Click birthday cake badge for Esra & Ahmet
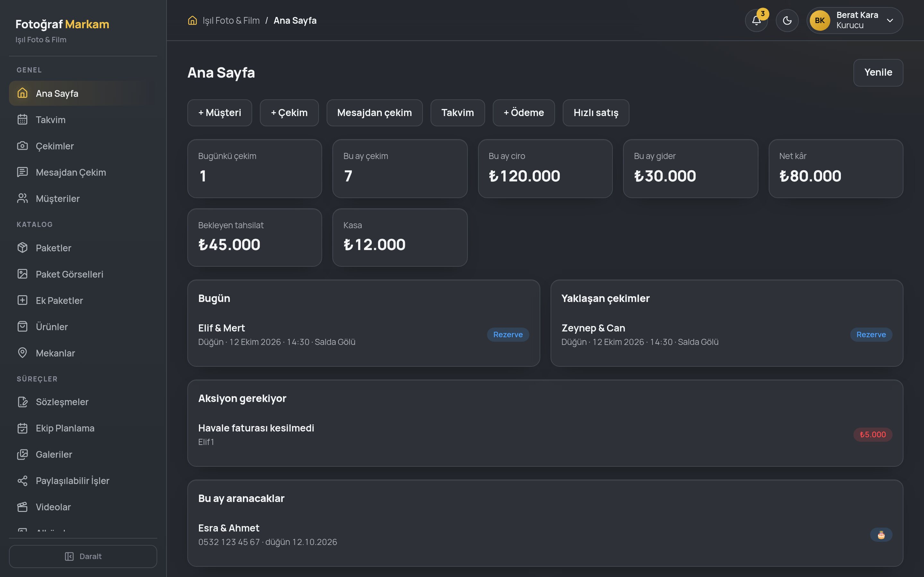 [x=881, y=535]
